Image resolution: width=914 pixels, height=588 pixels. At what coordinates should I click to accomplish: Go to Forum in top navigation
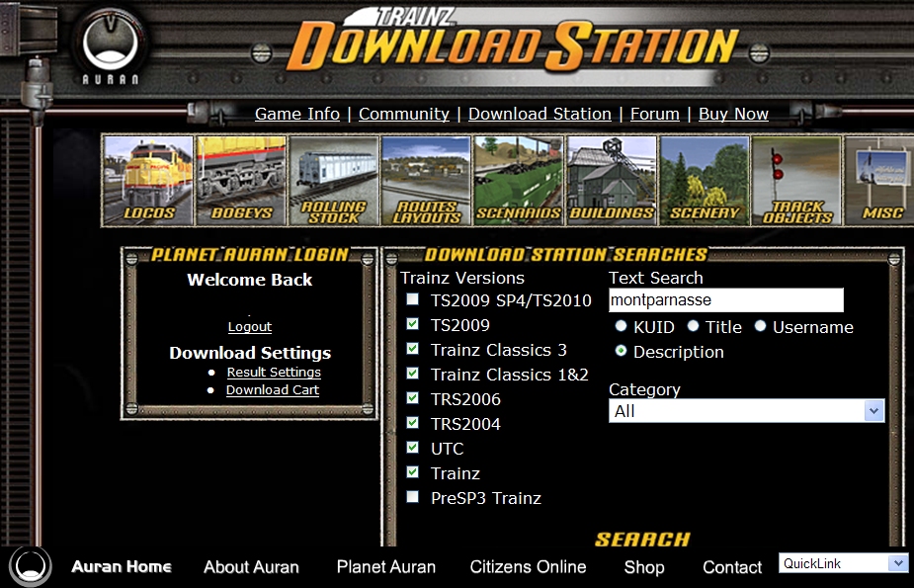coord(654,114)
